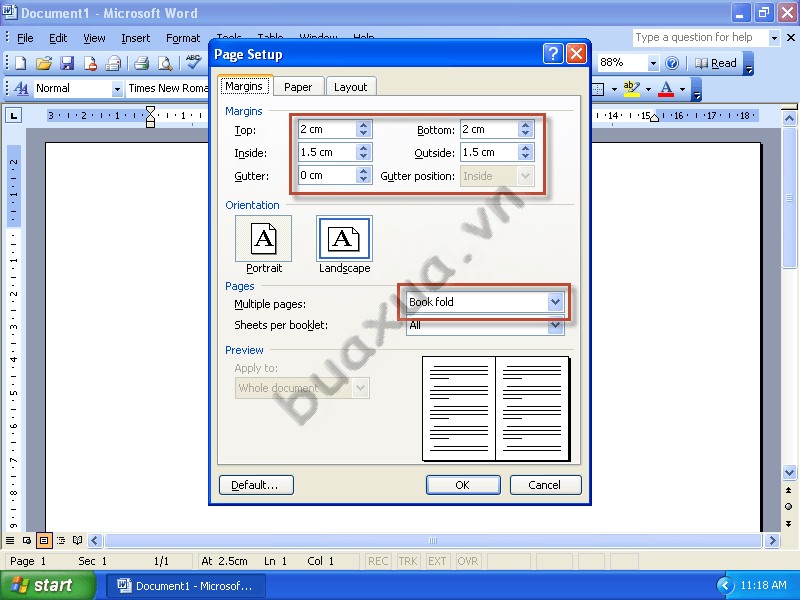Click the Word Help question mark icon

672,63
